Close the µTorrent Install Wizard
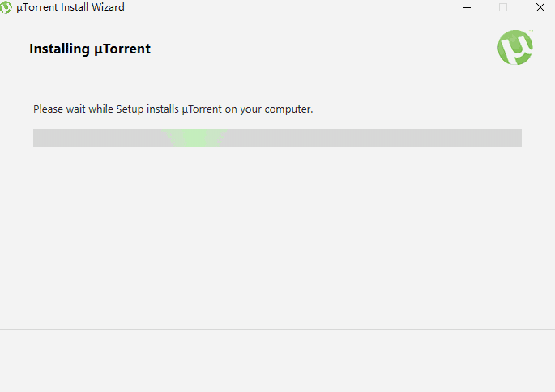The height and width of the screenshot is (392, 555). point(540,7)
